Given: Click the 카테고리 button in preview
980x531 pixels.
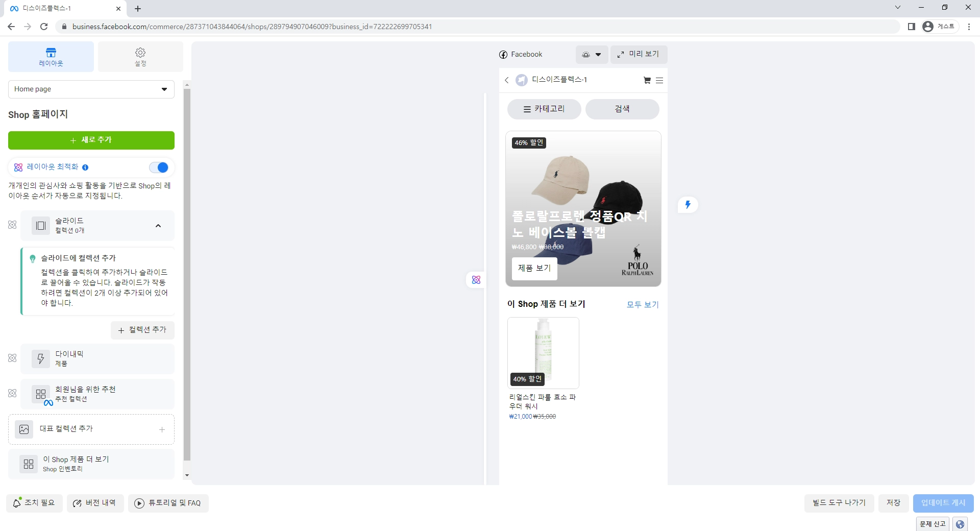Looking at the screenshot, I should (x=544, y=109).
